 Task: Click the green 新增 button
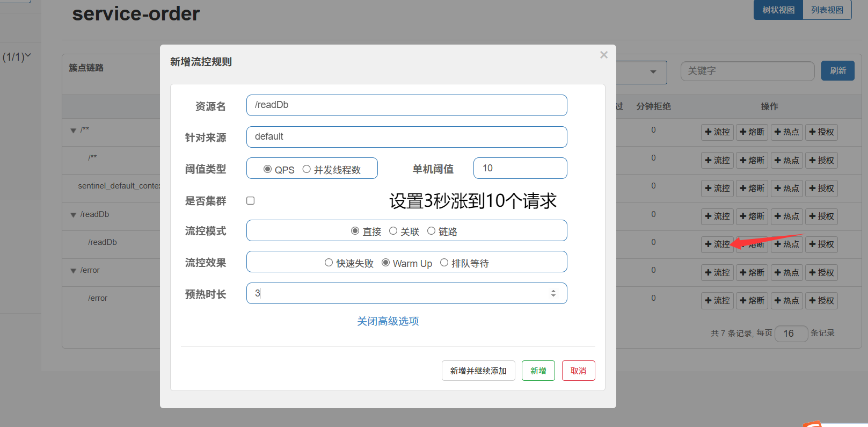click(x=538, y=371)
